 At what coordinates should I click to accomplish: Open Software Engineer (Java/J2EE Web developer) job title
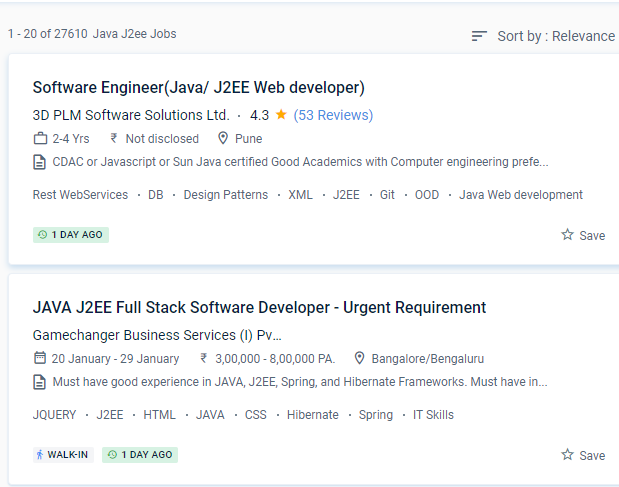[198, 87]
